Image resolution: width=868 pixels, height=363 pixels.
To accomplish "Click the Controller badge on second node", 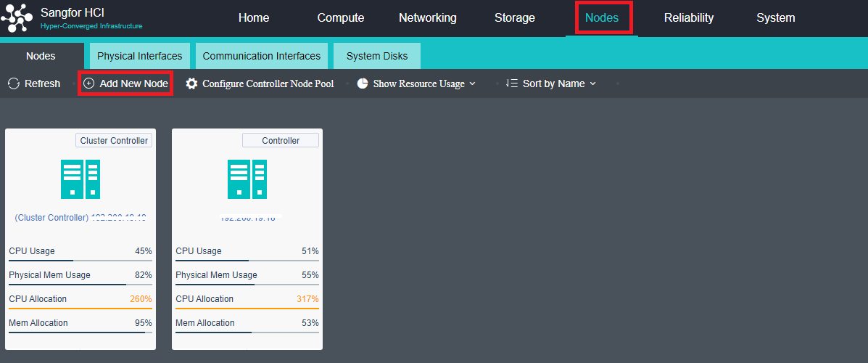I will click(281, 140).
